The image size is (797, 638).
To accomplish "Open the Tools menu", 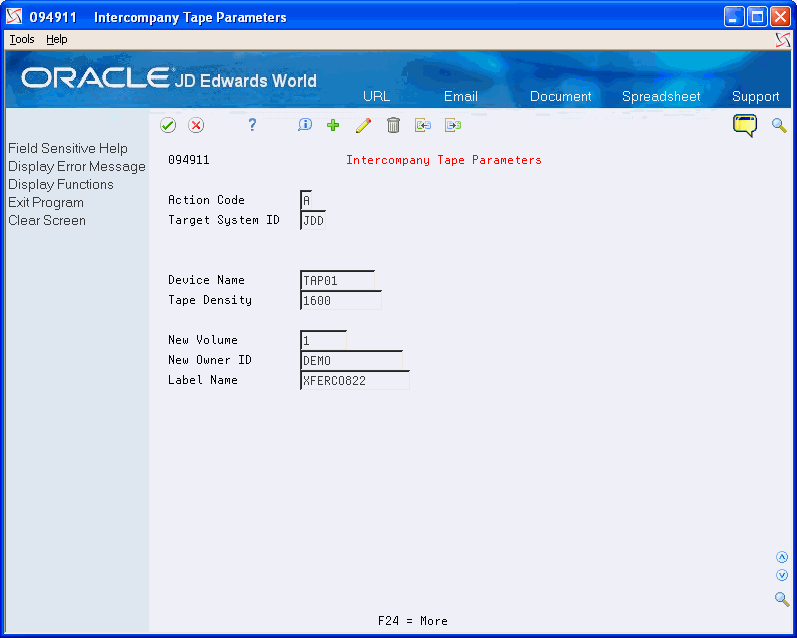I will coord(22,39).
